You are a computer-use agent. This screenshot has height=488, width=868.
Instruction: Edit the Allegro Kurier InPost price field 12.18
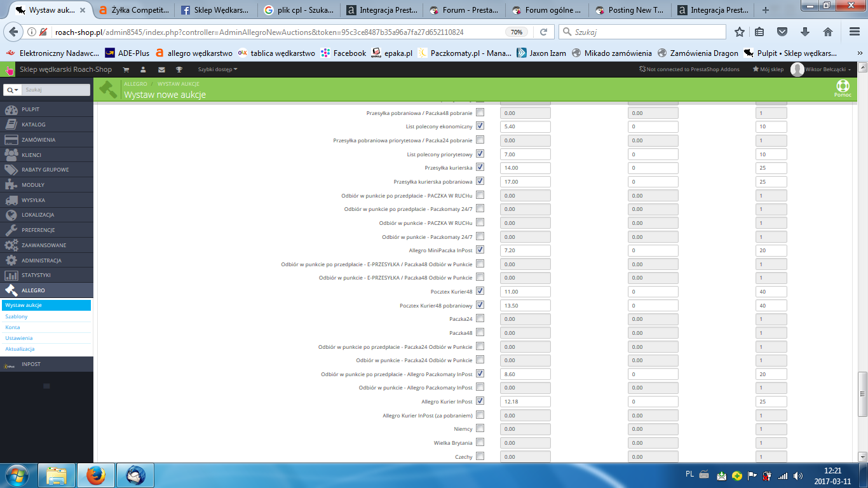526,402
